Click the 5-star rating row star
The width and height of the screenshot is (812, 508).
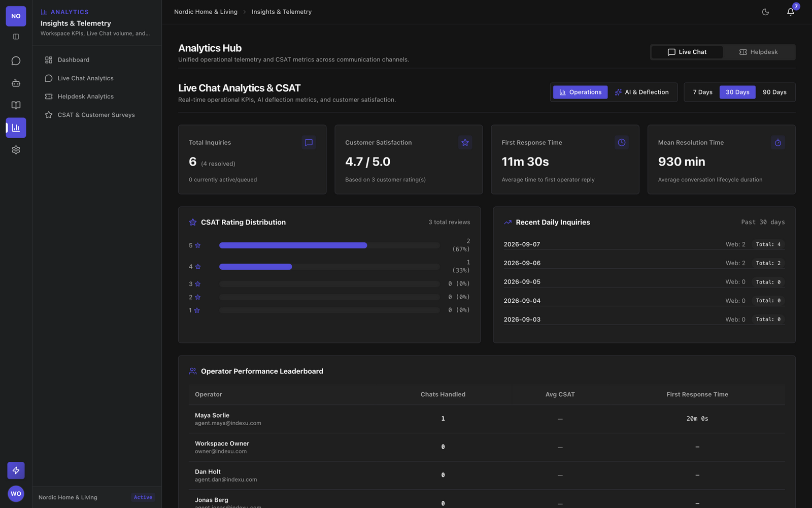pos(198,245)
